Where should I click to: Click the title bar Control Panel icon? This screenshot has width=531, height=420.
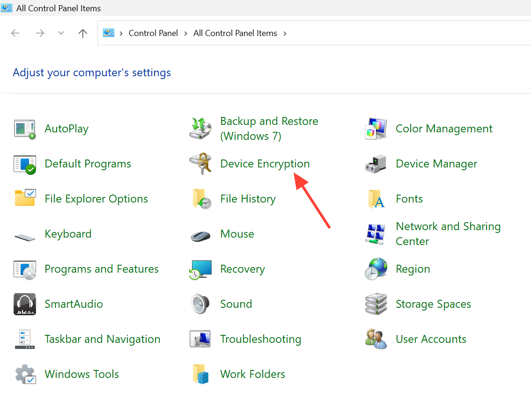coord(7,8)
